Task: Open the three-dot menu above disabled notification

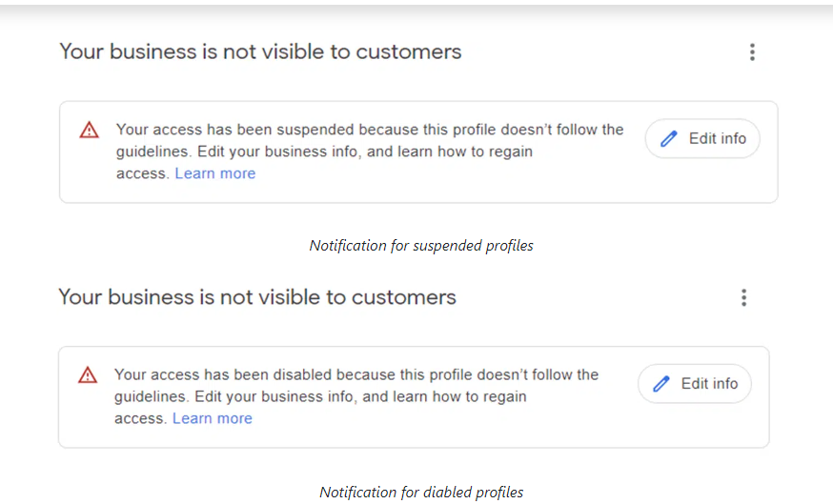Action: coord(743,297)
